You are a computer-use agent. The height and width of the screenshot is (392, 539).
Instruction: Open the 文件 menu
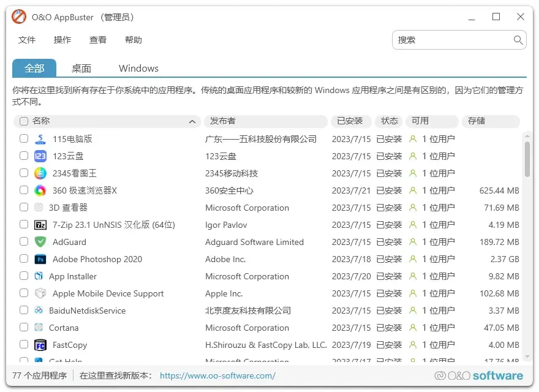click(27, 40)
